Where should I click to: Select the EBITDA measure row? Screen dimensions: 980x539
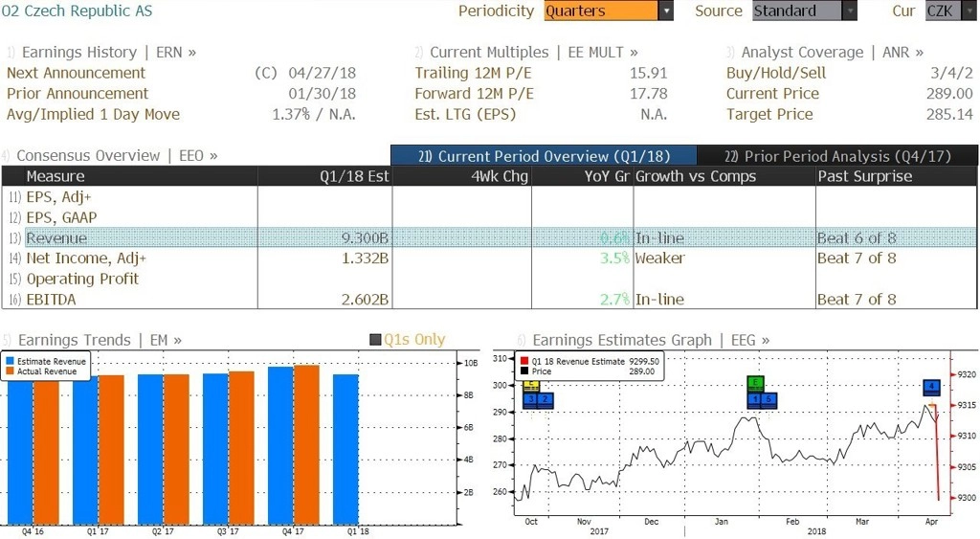click(x=489, y=299)
